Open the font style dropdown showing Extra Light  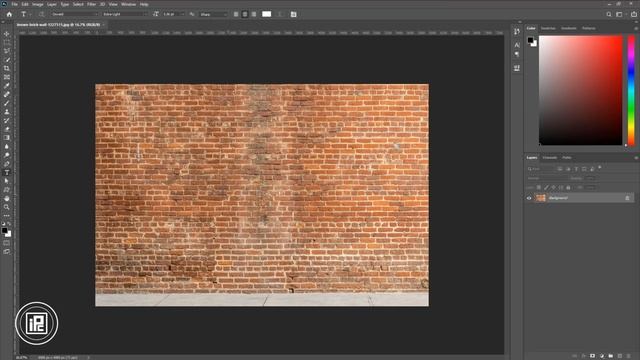pos(124,14)
